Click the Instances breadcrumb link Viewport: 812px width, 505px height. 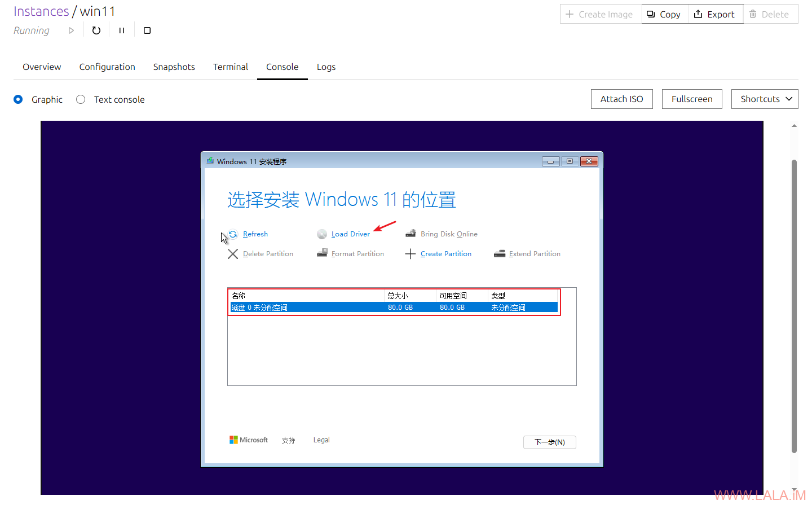coord(41,11)
